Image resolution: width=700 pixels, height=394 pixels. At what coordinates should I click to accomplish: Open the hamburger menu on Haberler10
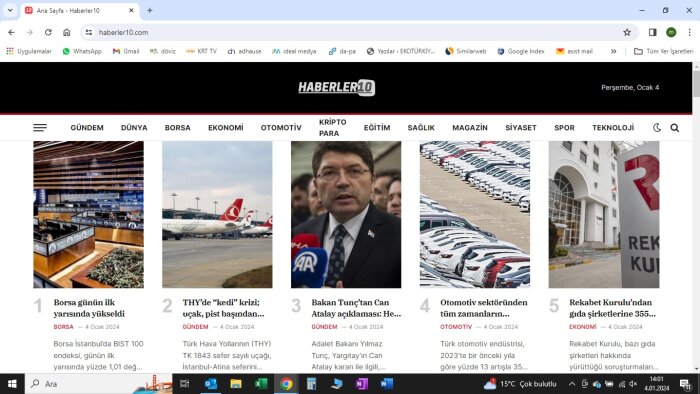pos(40,128)
